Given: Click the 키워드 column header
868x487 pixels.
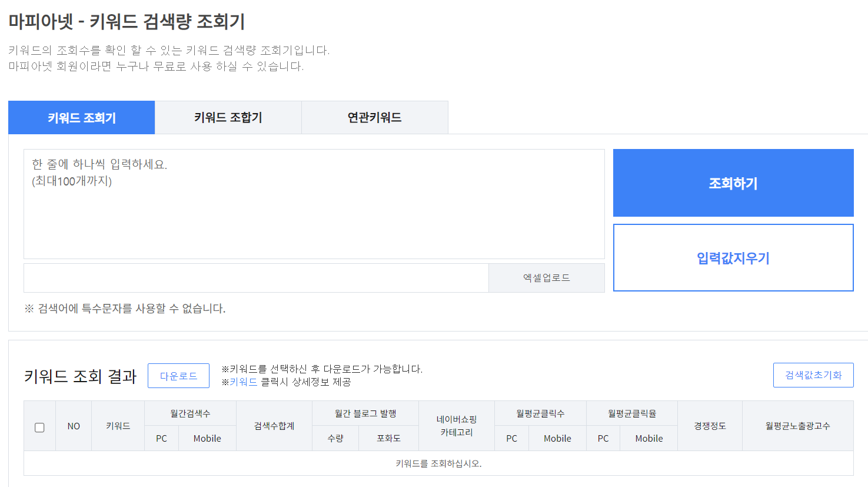Looking at the screenshot, I should [118, 426].
